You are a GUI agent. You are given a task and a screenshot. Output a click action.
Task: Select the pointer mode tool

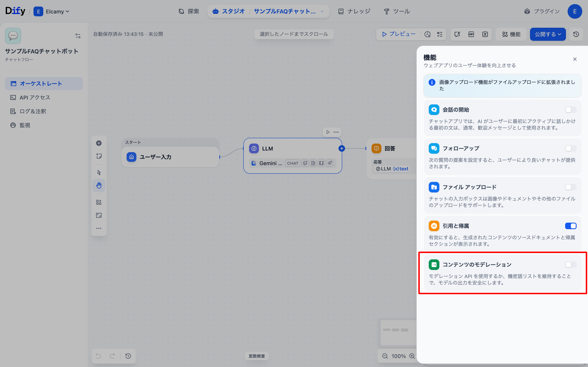99,172
